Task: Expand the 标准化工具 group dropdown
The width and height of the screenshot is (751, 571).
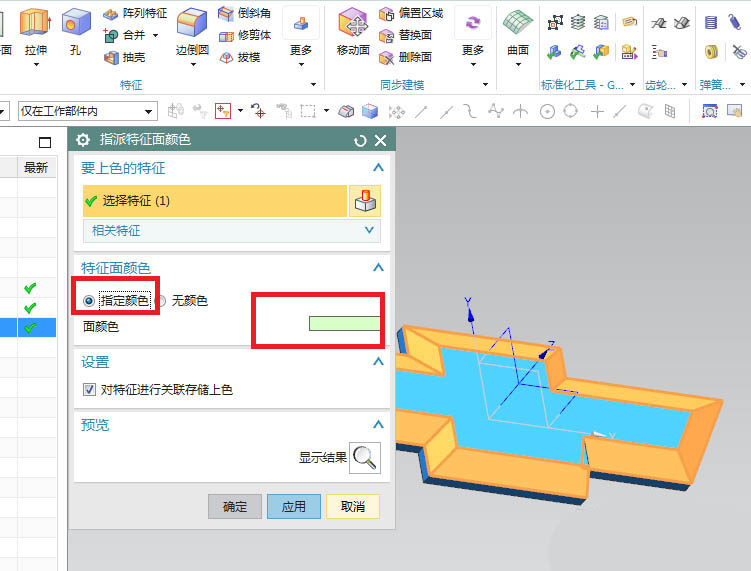Action: (632, 85)
